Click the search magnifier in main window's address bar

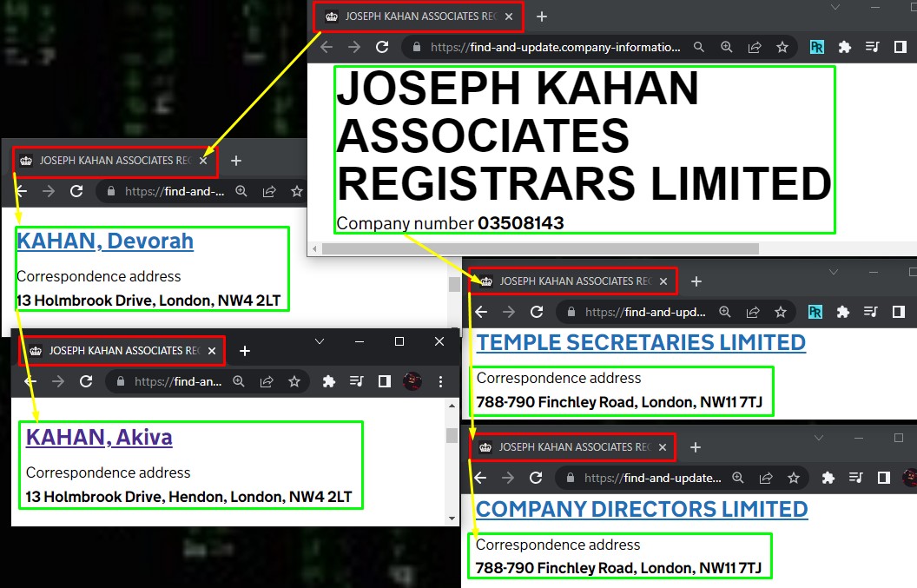(x=699, y=47)
